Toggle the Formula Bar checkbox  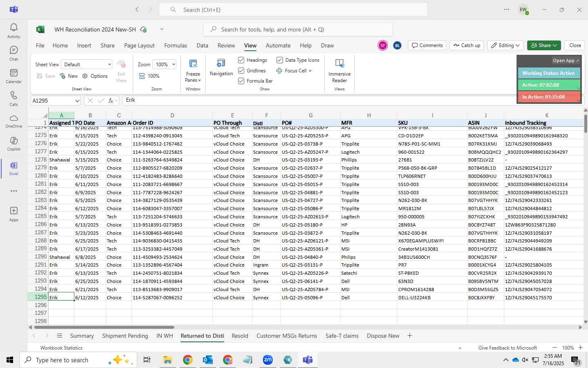241,81
